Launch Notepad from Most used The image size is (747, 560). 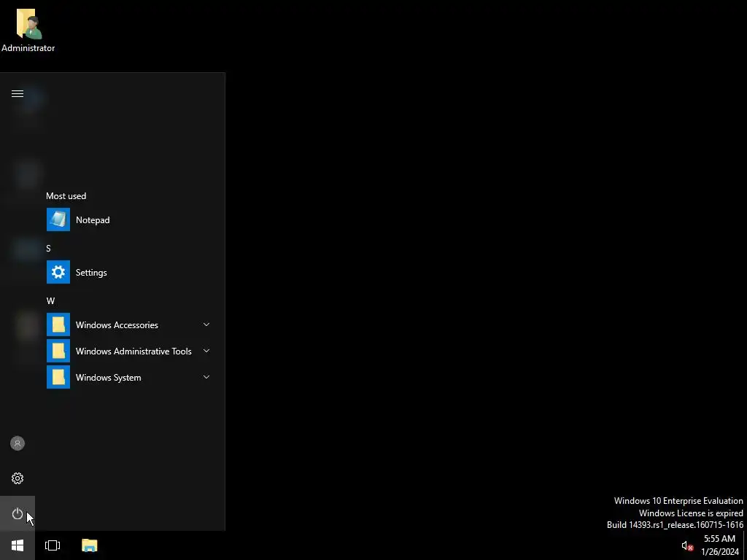[x=128, y=219]
